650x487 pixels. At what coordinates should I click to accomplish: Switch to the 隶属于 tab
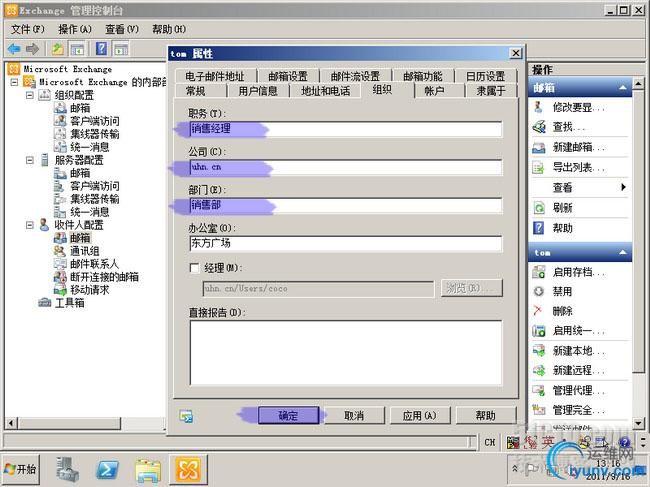coord(491,91)
